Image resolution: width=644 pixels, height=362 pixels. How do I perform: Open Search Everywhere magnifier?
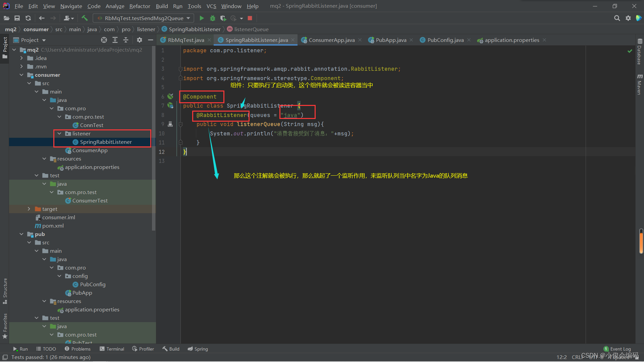coord(617,18)
